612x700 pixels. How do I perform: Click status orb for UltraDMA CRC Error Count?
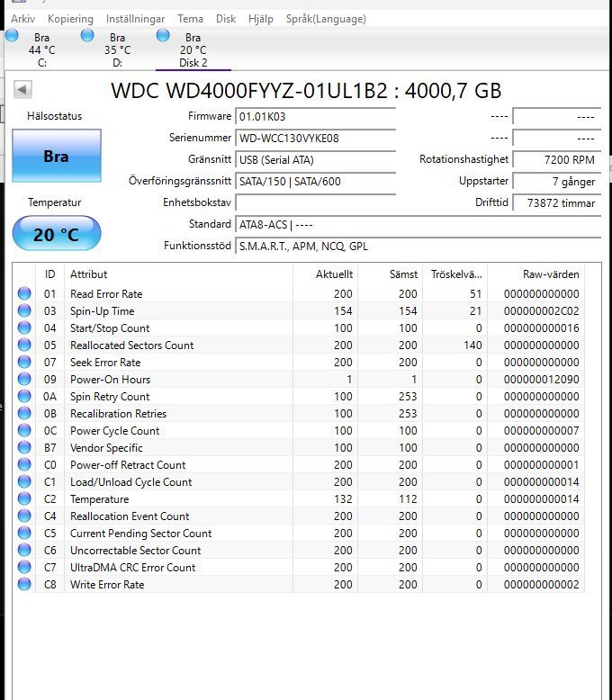(24, 567)
